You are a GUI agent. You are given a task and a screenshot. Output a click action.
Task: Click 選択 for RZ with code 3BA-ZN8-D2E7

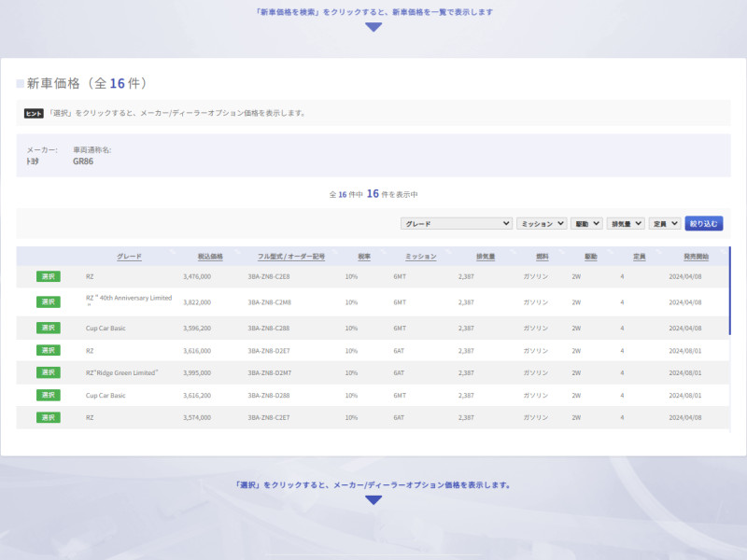point(49,350)
